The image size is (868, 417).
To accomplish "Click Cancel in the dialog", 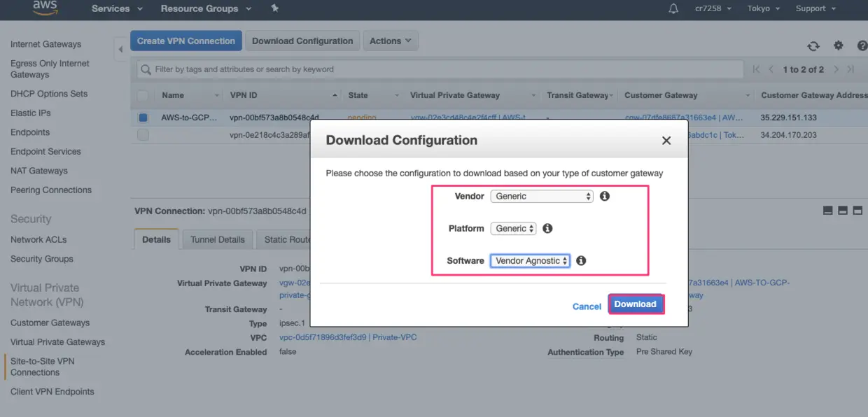I will coord(587,306).
